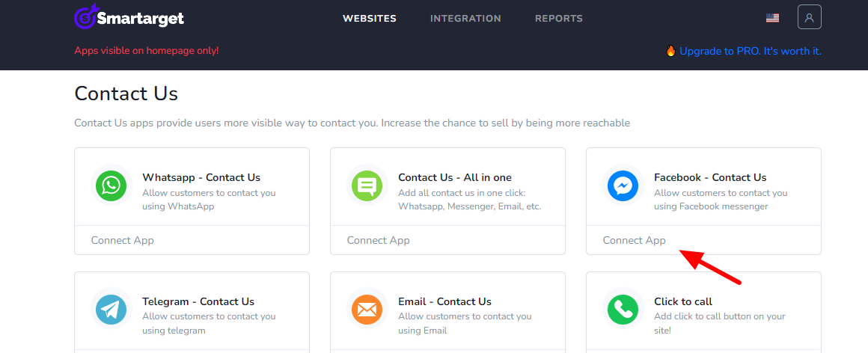
Task: Open Telegram - Contact Us title
Action: point(198,301)
